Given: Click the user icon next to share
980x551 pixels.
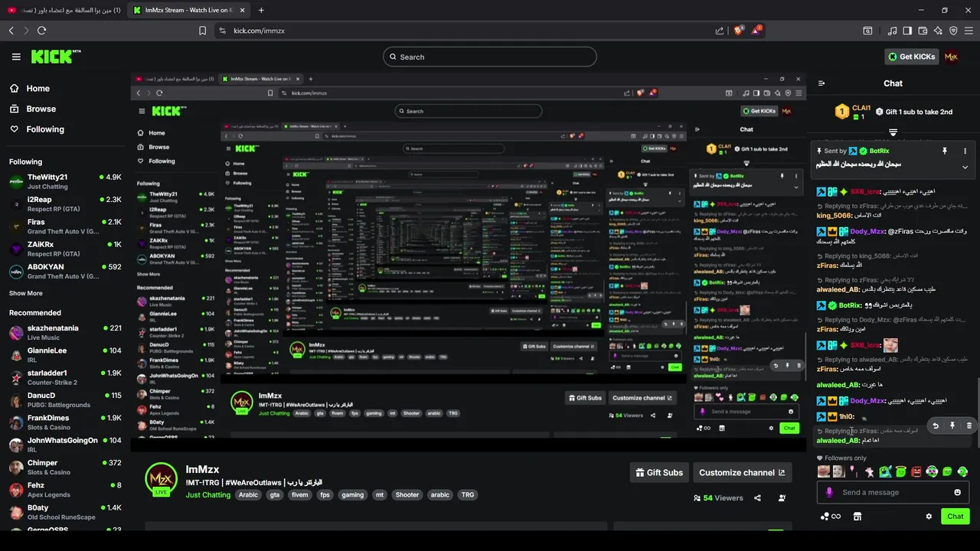Looking at the screenshot, I should click(782, 498).
